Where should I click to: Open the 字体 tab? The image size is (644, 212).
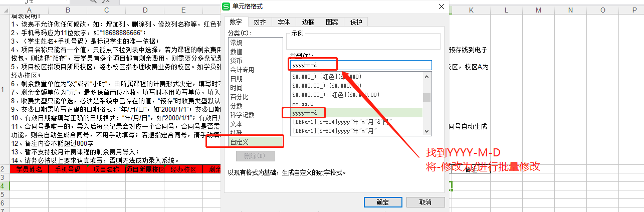(284, 22)
